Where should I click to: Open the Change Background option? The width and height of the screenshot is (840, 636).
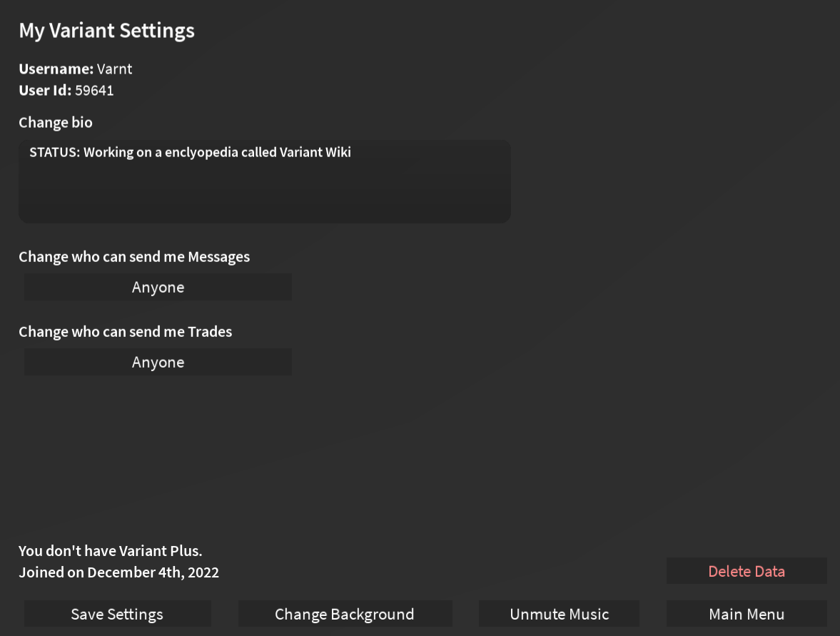click(345, 613)
